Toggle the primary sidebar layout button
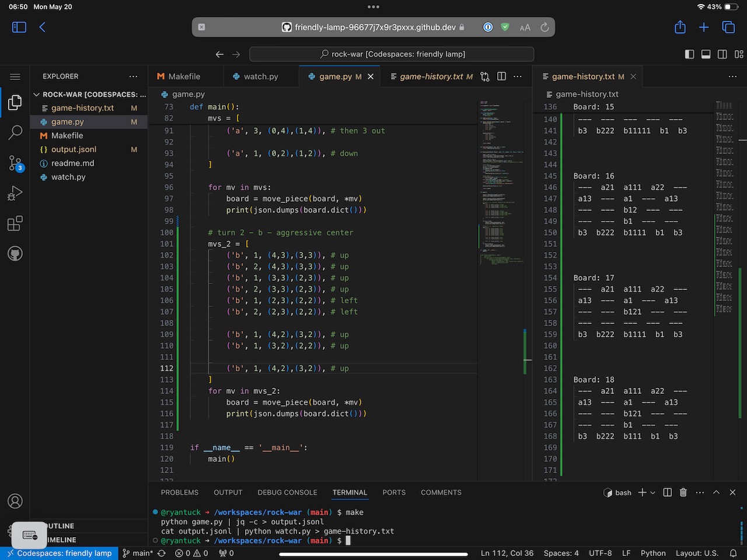This screenshot has height=560, width=747. 689,54
